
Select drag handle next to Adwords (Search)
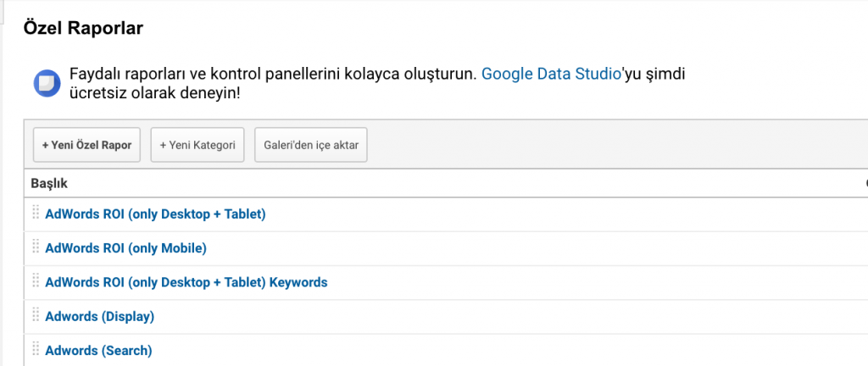pyautogui.click(x=36, y=349)
